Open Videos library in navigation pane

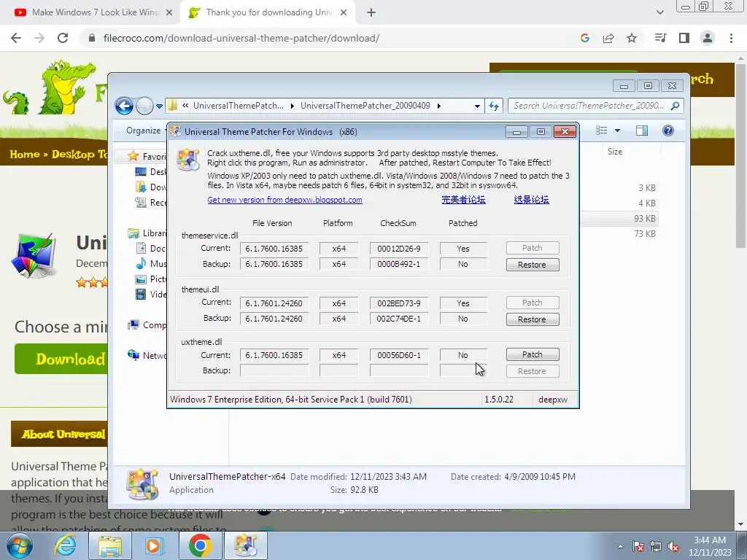click(150, 295)
